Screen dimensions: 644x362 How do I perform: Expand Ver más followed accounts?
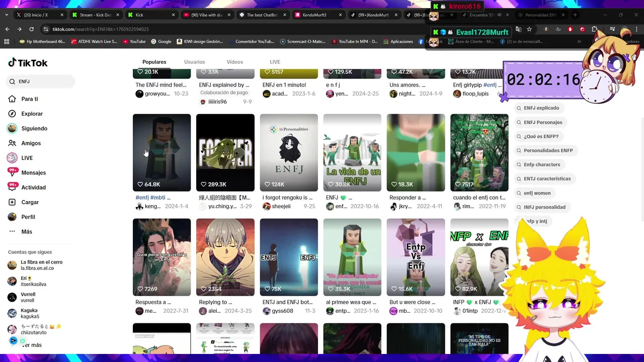point(31,345)
